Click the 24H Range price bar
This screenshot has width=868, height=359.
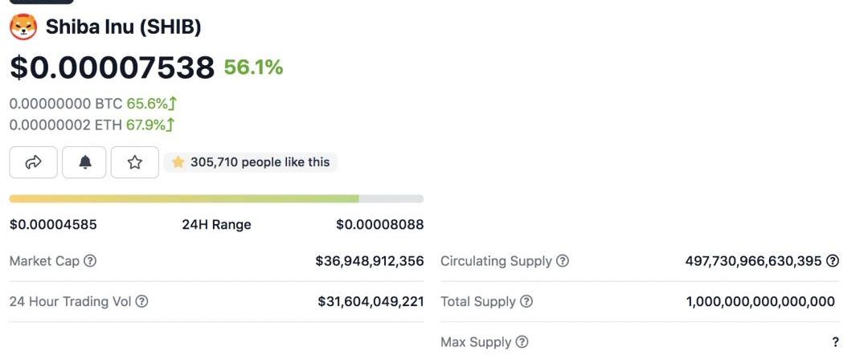[x=216, y=198]
